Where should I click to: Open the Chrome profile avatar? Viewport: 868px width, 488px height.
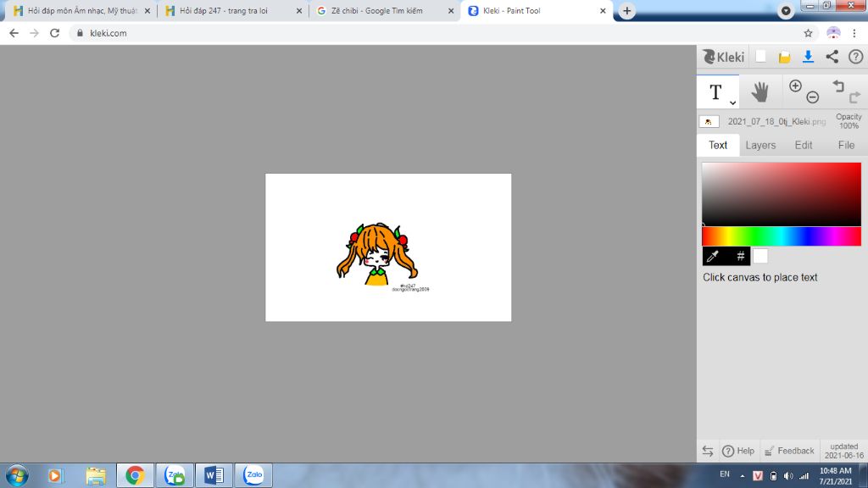point(833,33)
